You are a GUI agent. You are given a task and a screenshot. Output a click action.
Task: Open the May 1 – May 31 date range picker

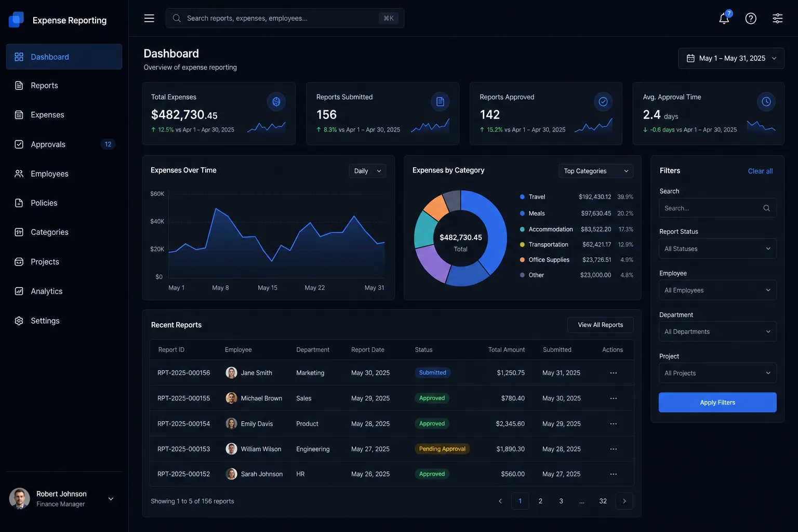click(x=731, y=58)
